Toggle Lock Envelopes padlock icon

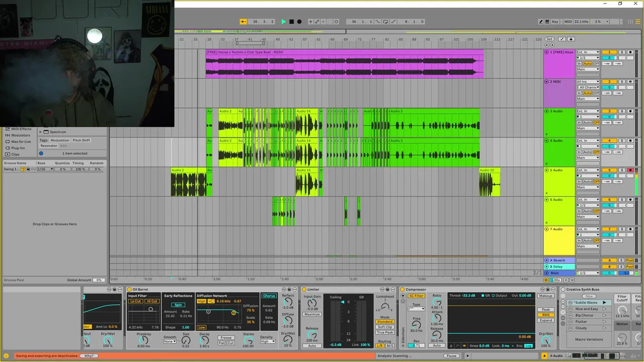tap(571, 39)
